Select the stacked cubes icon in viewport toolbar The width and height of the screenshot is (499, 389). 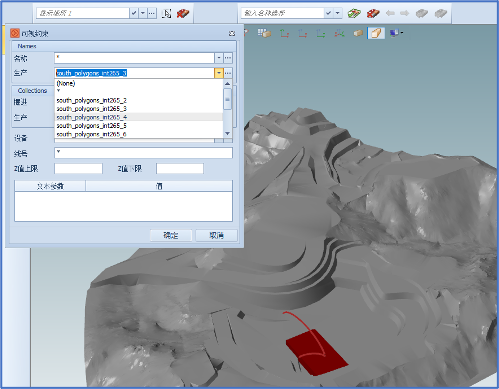coord(264,33)
